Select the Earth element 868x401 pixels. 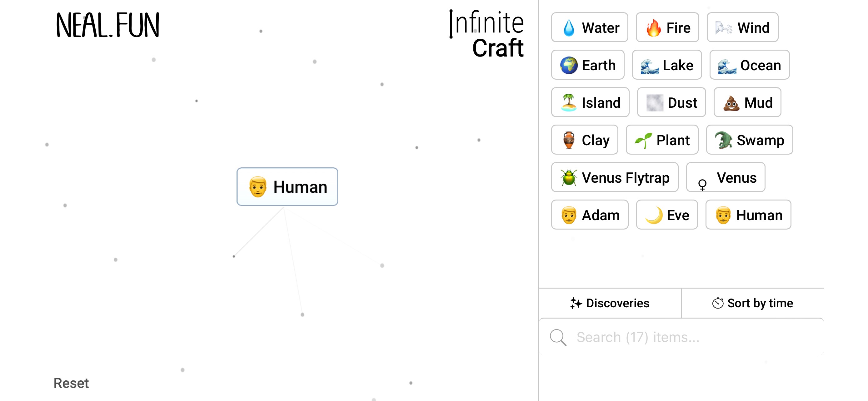coord(588,65)
